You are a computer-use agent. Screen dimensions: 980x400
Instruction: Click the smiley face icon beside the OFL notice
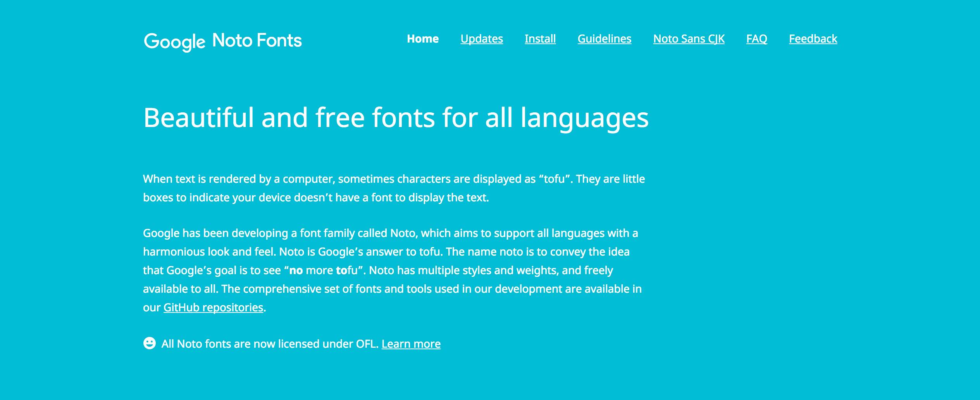pos(150,343)
